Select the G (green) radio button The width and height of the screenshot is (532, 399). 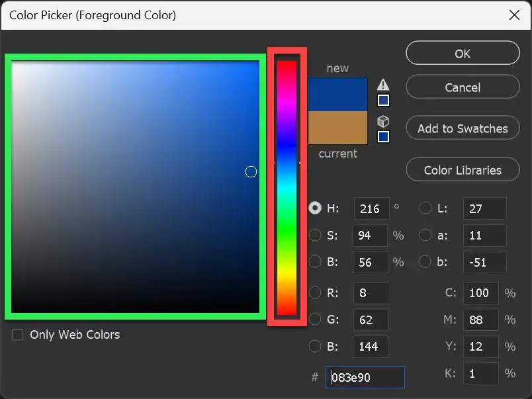click(315, 320)
